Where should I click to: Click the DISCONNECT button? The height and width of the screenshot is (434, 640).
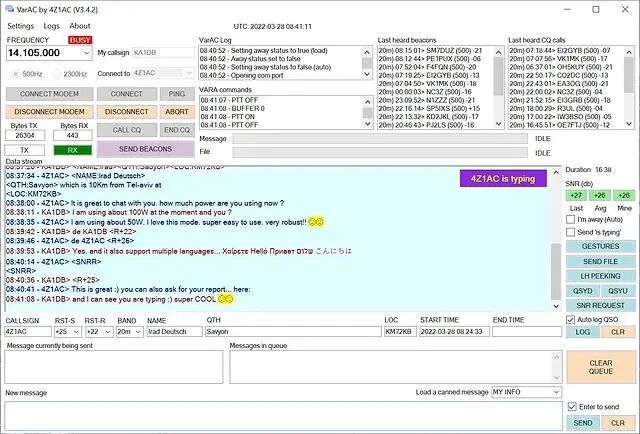point(127,112)
